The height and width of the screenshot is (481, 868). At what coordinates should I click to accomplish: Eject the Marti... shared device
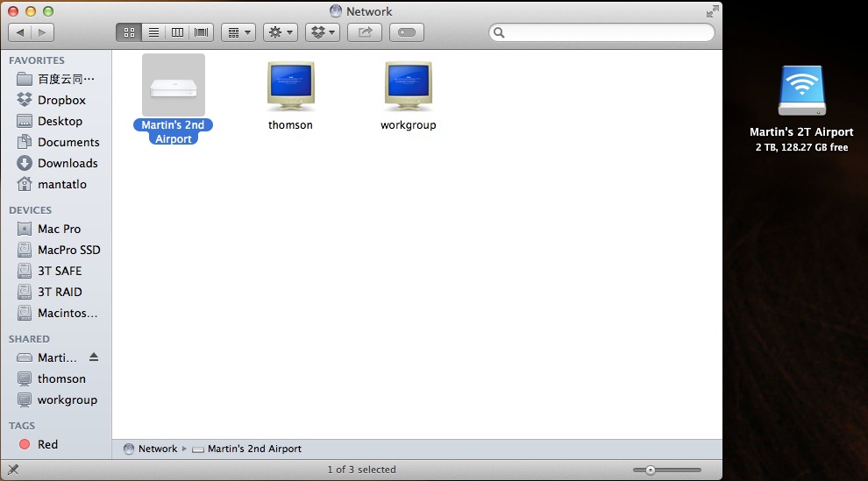pyautogui.click(x=94, y=357)
